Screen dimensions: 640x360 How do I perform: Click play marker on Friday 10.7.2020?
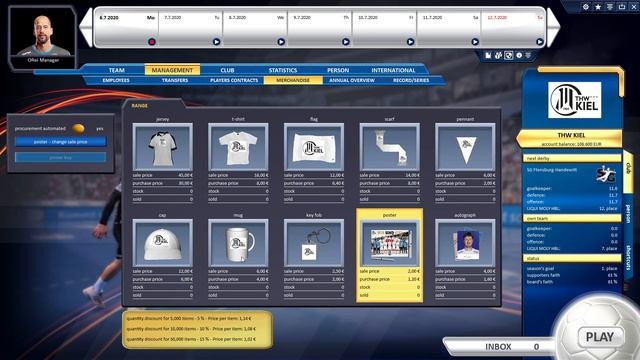pos(410,42)
